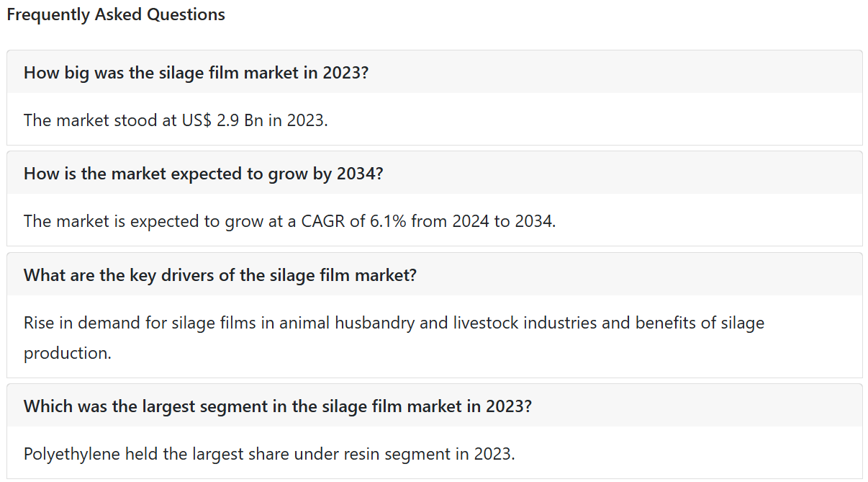Click the answer mentioning CAGR of 6.1%

[x=289, y=220]
